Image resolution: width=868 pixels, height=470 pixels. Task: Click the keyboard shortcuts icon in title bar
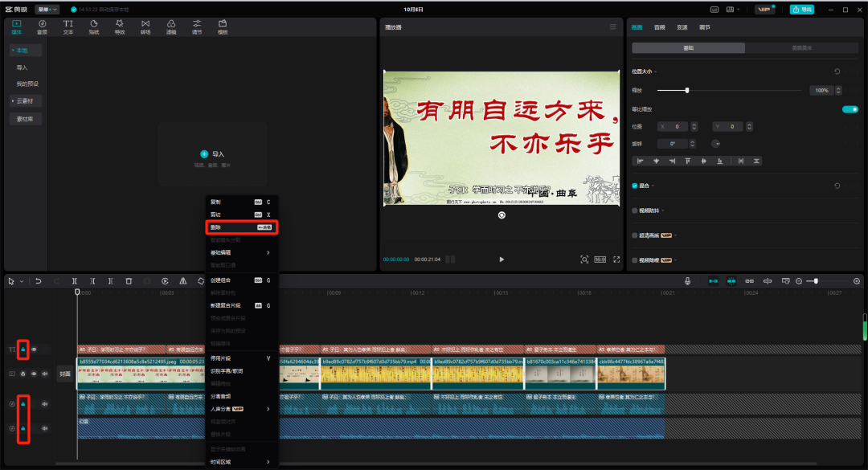click(714, 10)
